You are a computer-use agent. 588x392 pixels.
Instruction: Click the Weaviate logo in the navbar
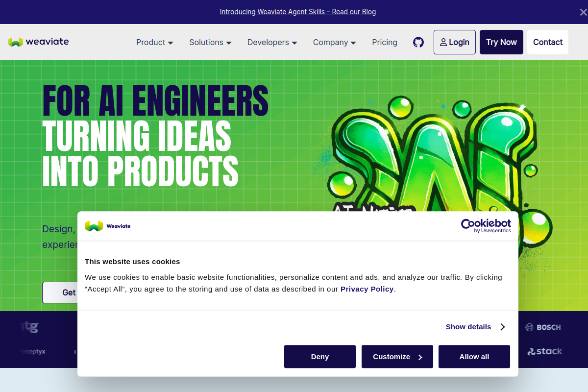[38, 42]
